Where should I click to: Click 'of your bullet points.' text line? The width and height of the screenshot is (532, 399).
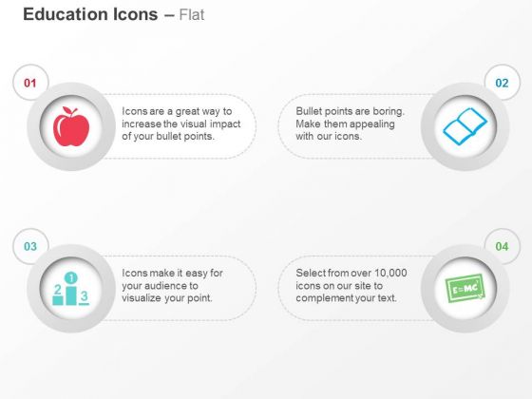click(x=168, y=137)
